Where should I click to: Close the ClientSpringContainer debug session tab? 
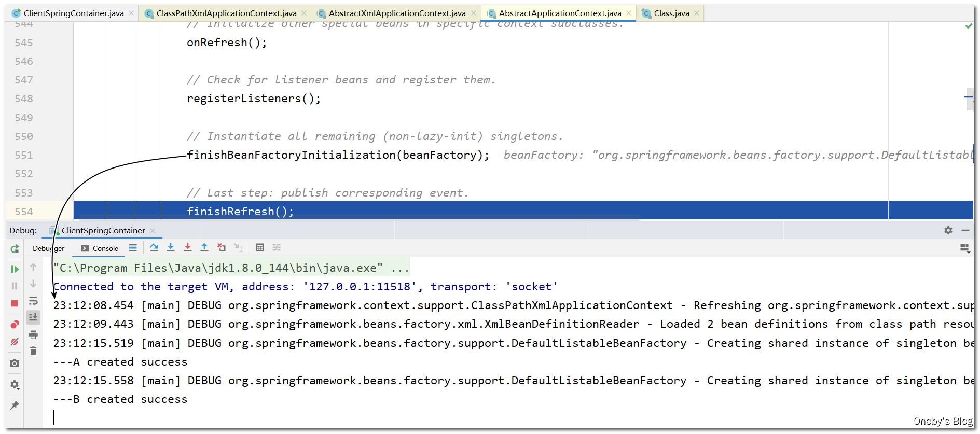click(x=153, y=231)
